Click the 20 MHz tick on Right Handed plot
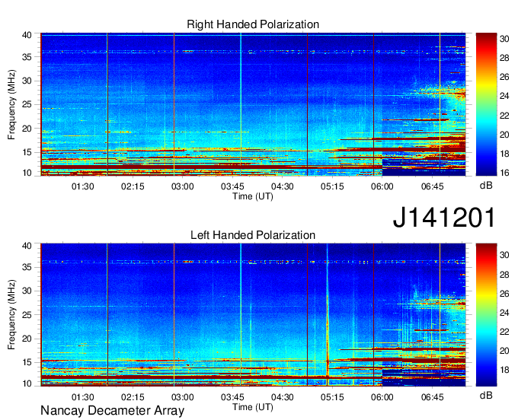 tap(27, 129)
